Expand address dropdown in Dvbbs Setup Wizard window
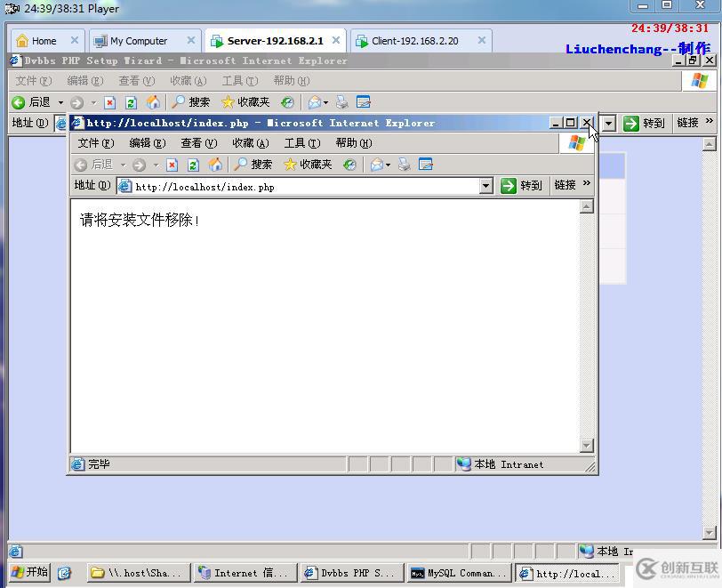The image size is (722, 588). (x=609, y=124)
